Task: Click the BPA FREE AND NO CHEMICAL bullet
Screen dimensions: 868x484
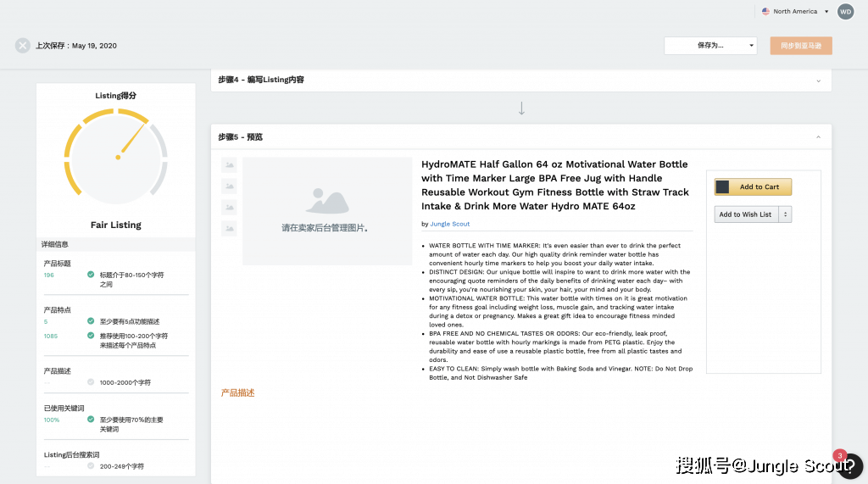Action: click(x=555, y=347)
